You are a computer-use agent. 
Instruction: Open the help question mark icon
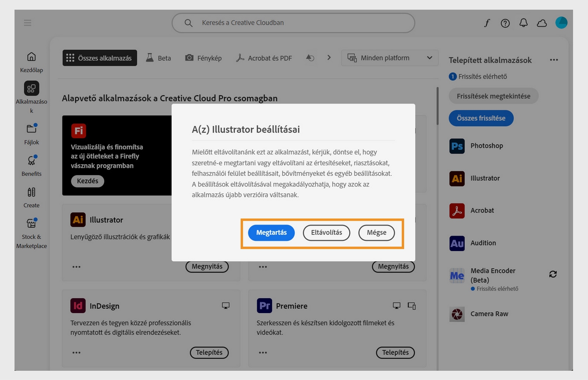pyautogui.click(x=505, y=23)
